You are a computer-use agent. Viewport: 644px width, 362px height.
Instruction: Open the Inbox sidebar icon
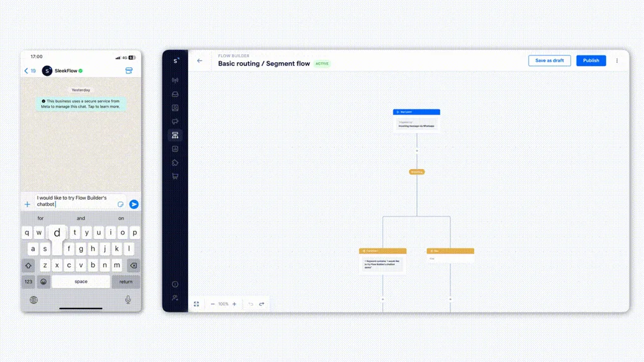(x=175, y=94)
